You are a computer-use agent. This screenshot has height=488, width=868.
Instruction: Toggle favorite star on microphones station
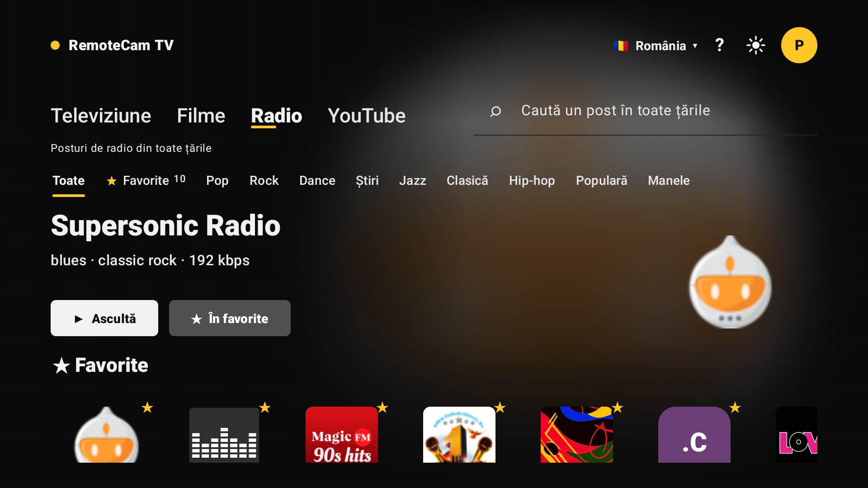click(x=500, y=408)
